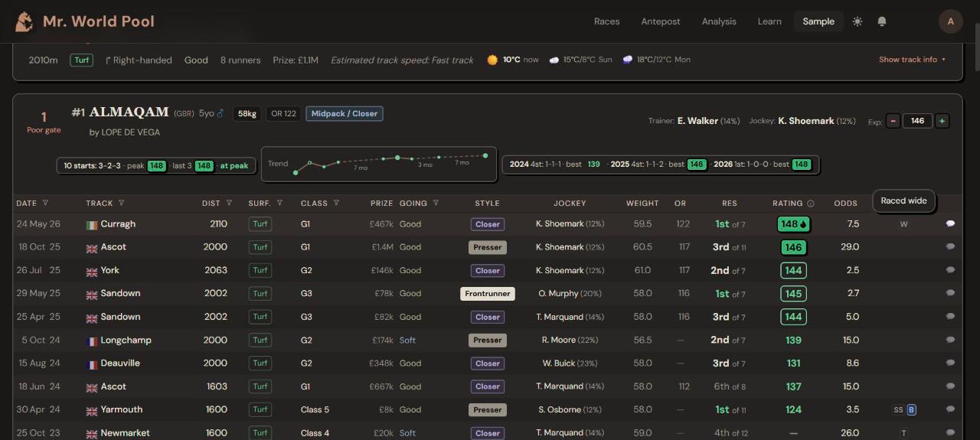
Task: Click the RATING column info icon
Action: pos(811,204)
